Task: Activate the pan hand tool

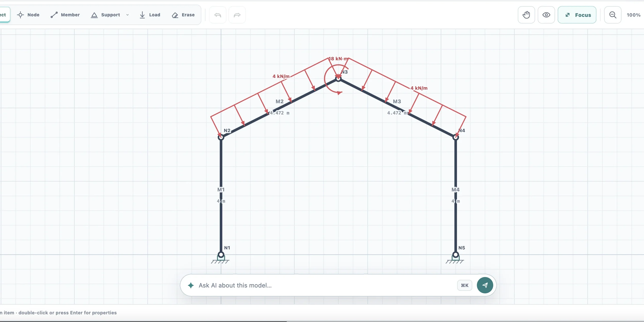Action: 526,15
